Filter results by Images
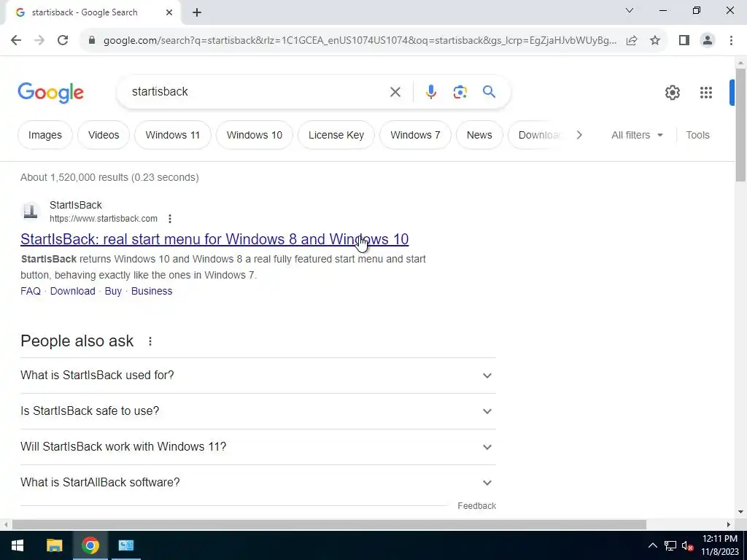 point(44,135)
